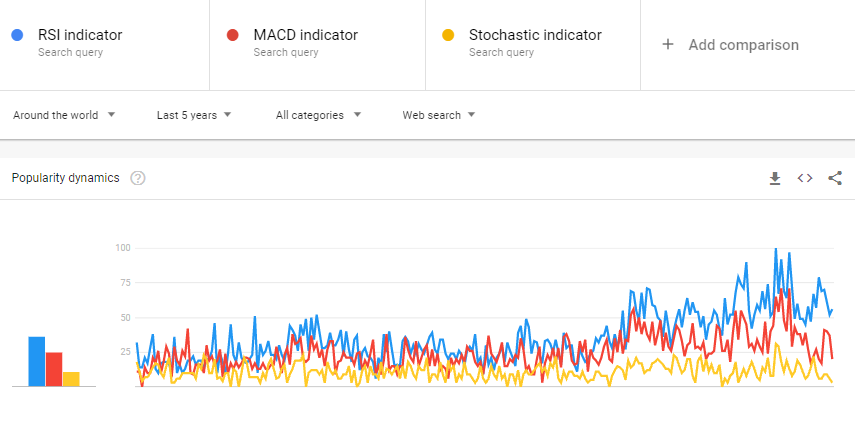This screenshot has height=443, width=855.
Task: Expand the Last 5 years time range
Action: [x=194, y=115]
